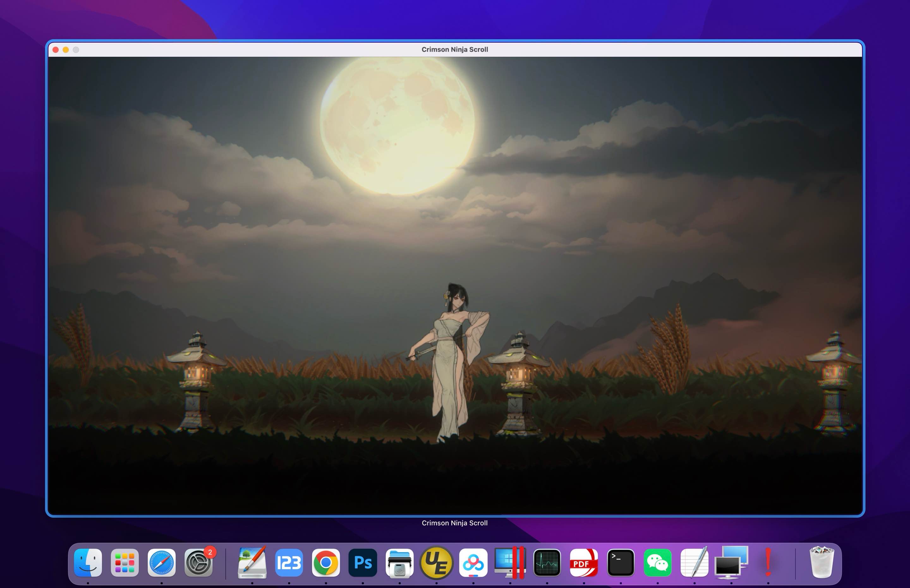Open Launchpad in the Dock
Image resolution: width=910 pixels, height=588 pixels.
124,563
